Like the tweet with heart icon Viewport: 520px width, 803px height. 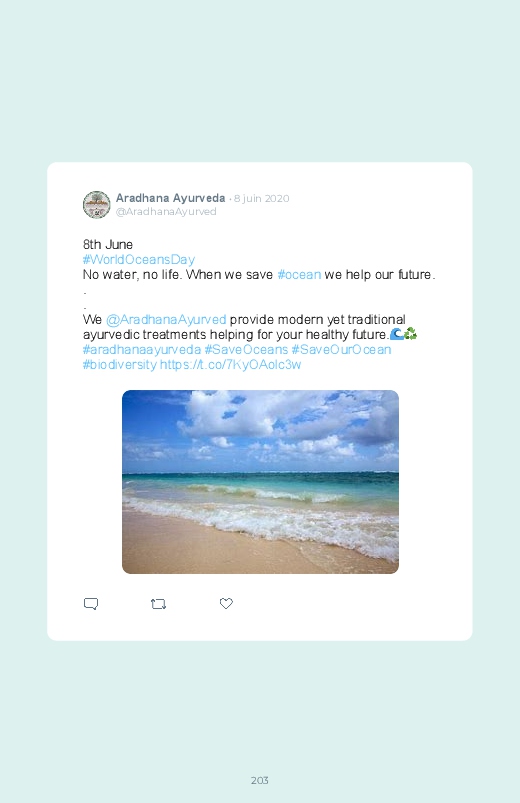(226, 603)
